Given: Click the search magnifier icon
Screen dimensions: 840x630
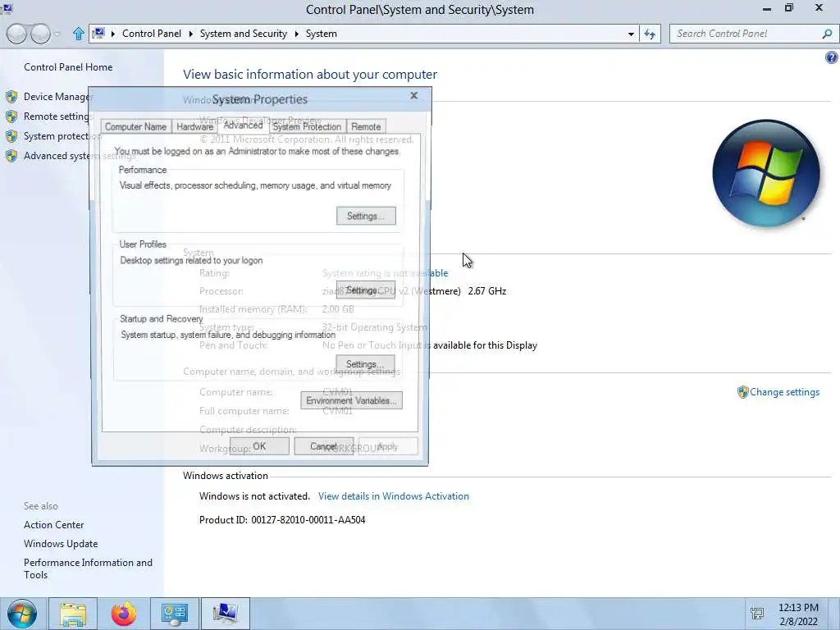Looking at the screenshot, I should click(827, 34).
